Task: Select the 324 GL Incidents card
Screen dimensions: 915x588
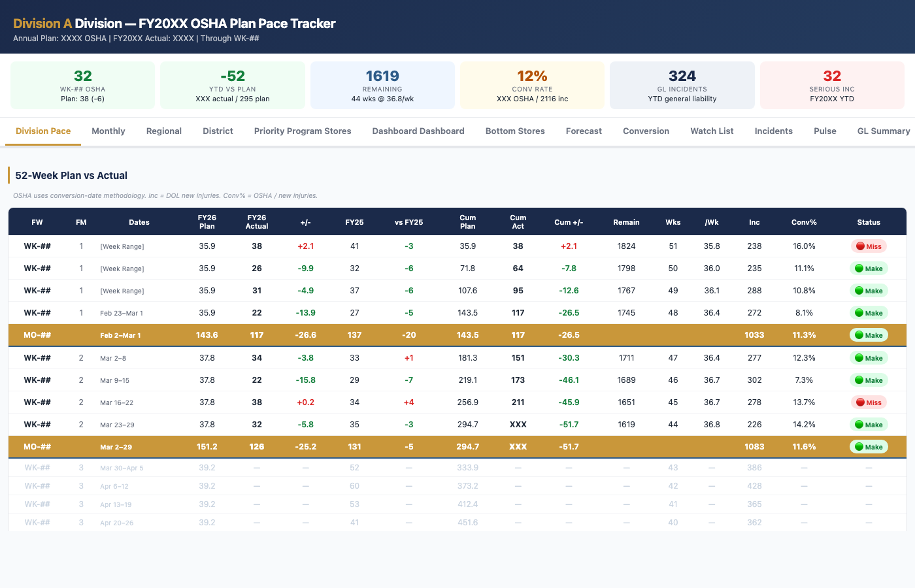Action: [682, 85]
